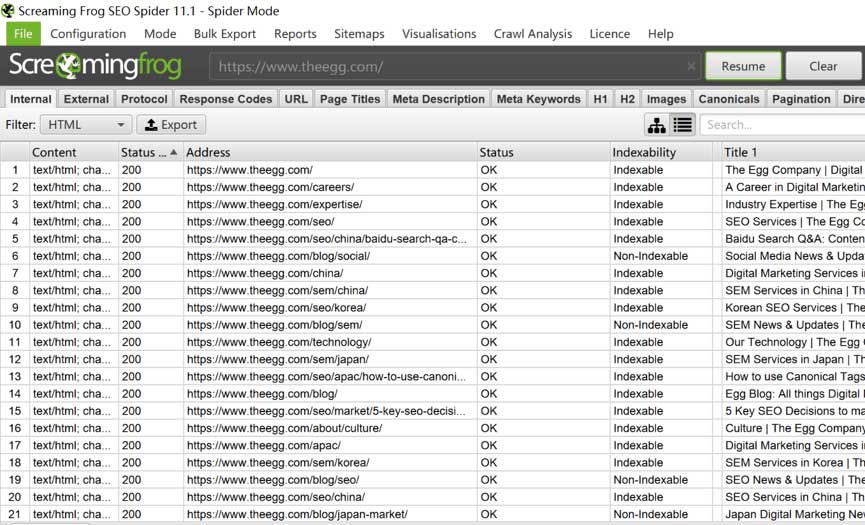
Task: Select the Response Codes tab
Action: pos(226,99)
